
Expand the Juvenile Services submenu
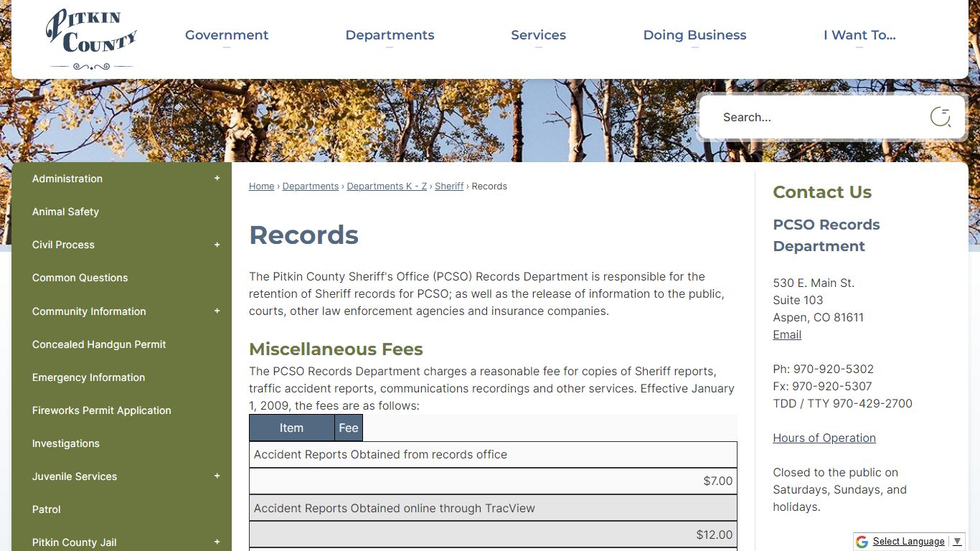click(x=217, y=476)
